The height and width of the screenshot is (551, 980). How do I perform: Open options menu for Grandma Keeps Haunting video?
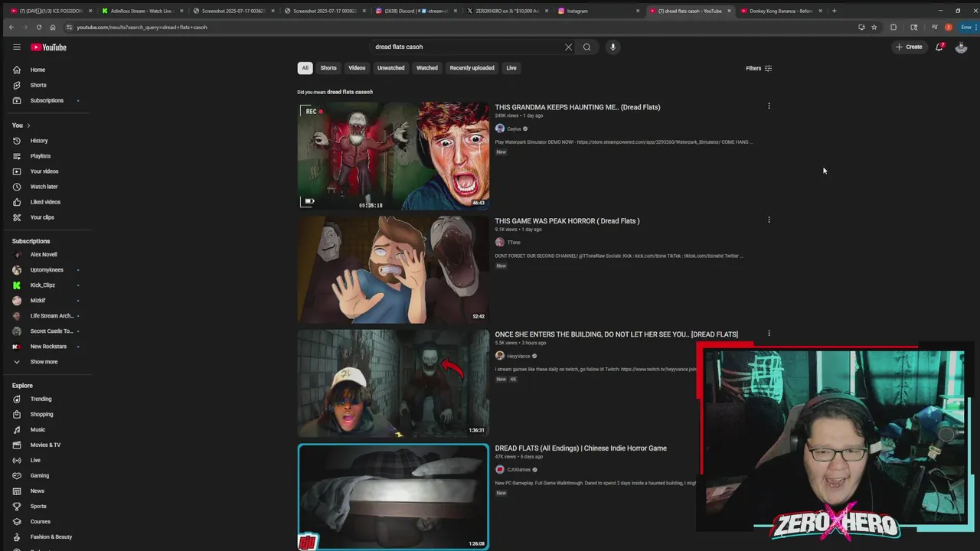pyautogui.click(x=769, y=106)
